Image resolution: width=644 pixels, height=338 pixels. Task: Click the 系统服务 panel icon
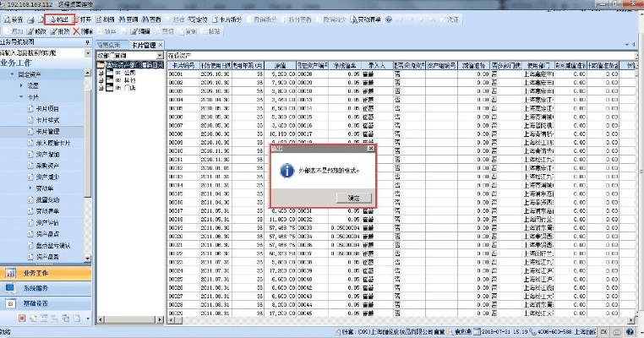click(x=10, y=288)
